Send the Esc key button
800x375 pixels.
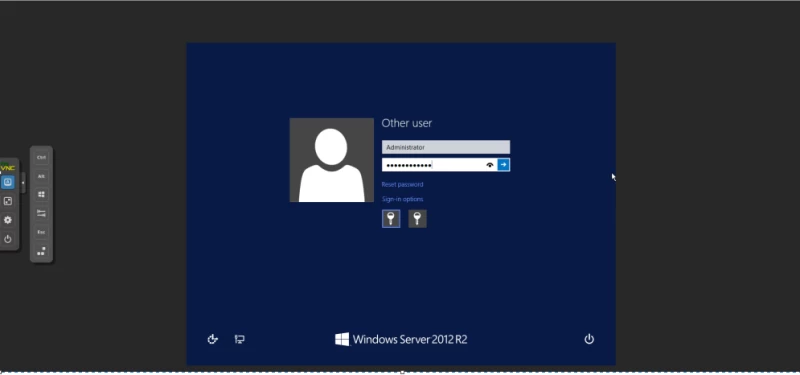tap(41, 232)
